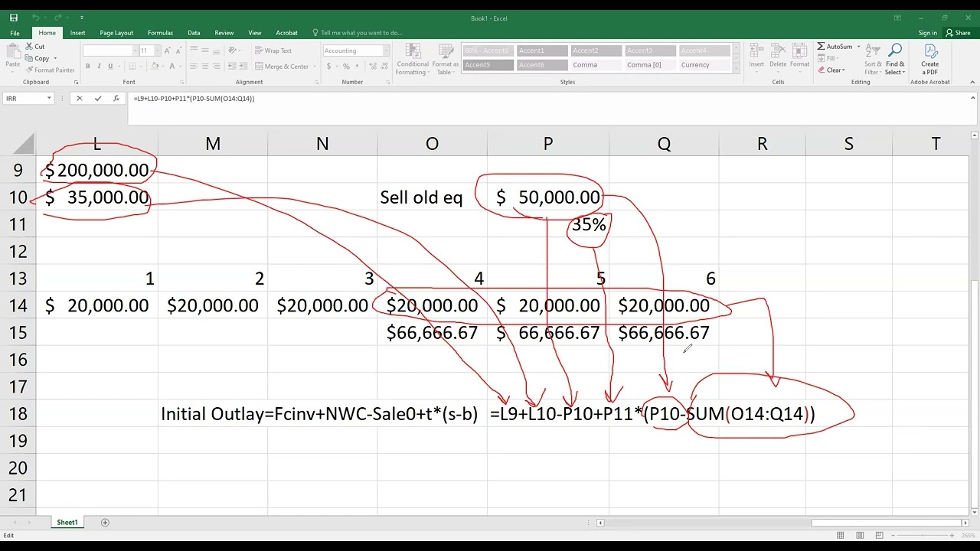Click the formula Cancel X button
The image size is (980, 551).
pyautogui.click(x=79, y=98)
